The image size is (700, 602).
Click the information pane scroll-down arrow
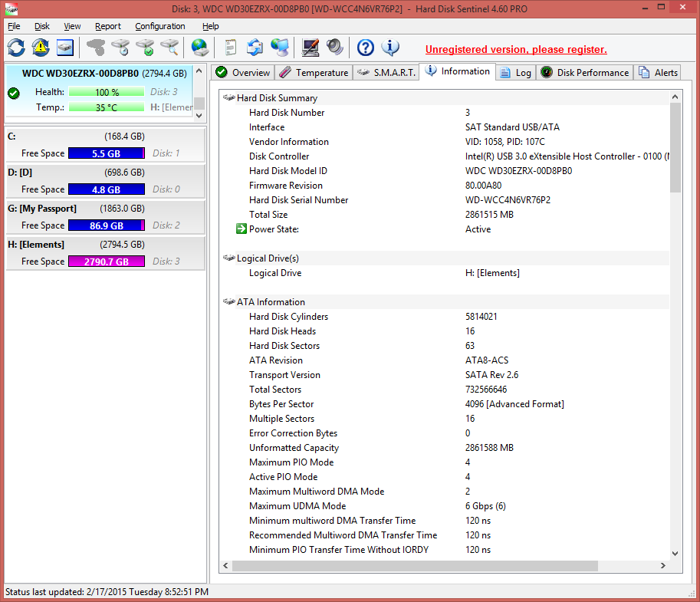point(675,554)
